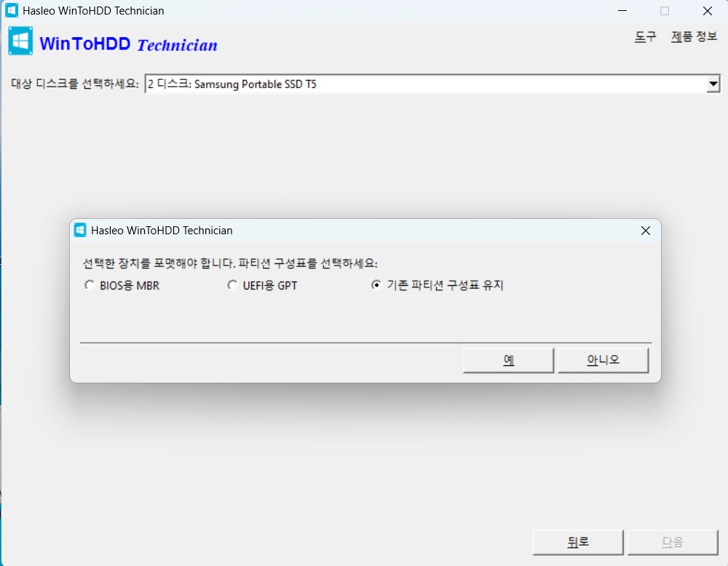The image size is (728, 566).
Task: Click the 대상 디스크를 선택하세요 label
Action: point(75,84)
